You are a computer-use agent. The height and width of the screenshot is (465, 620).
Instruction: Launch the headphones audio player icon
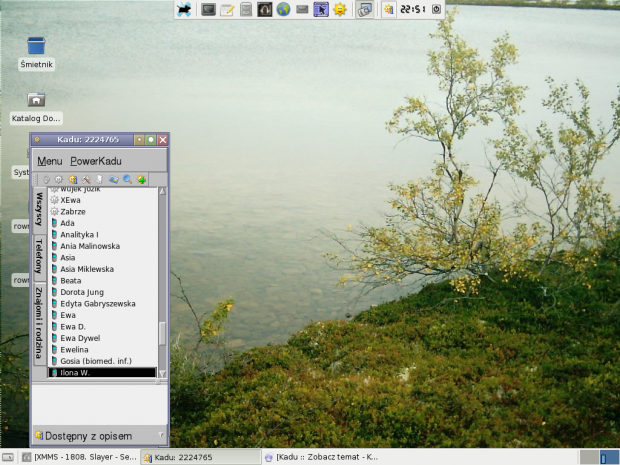coord(265,9)
